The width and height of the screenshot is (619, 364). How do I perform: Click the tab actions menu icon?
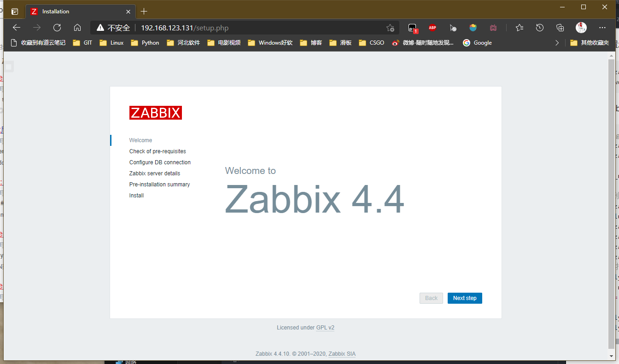15,12
